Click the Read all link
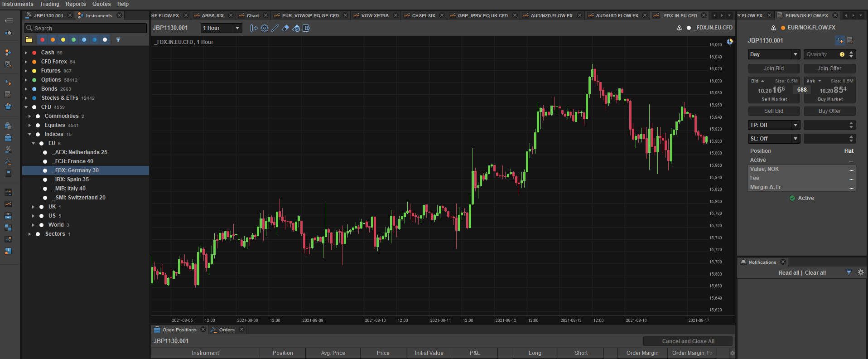The width and height of the screenshot is (868, 359). 789,273
